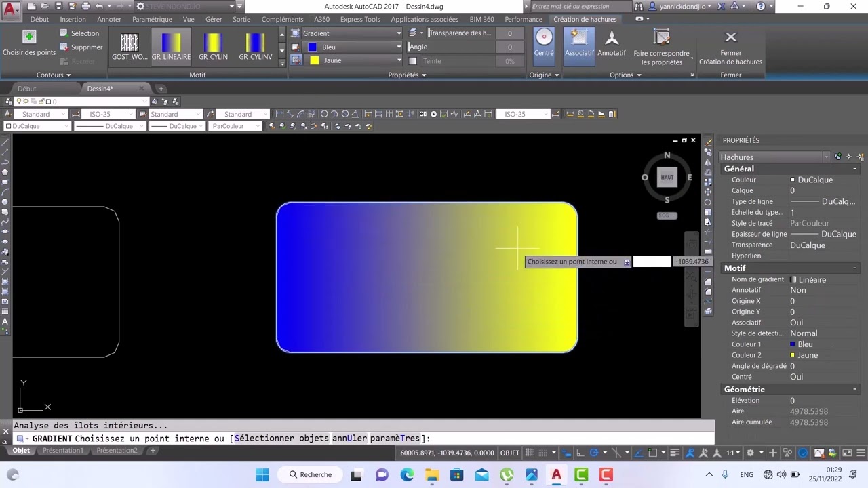Click the Choisir des points button

(29, 43)
